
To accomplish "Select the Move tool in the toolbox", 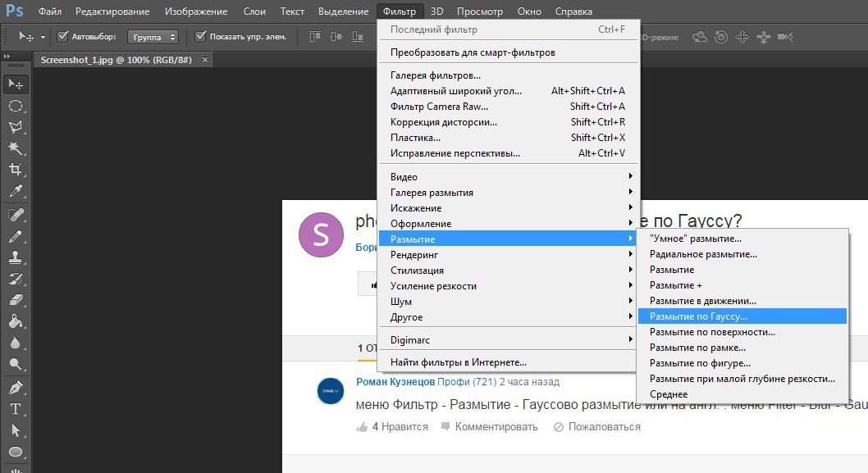I will point(16,84).
